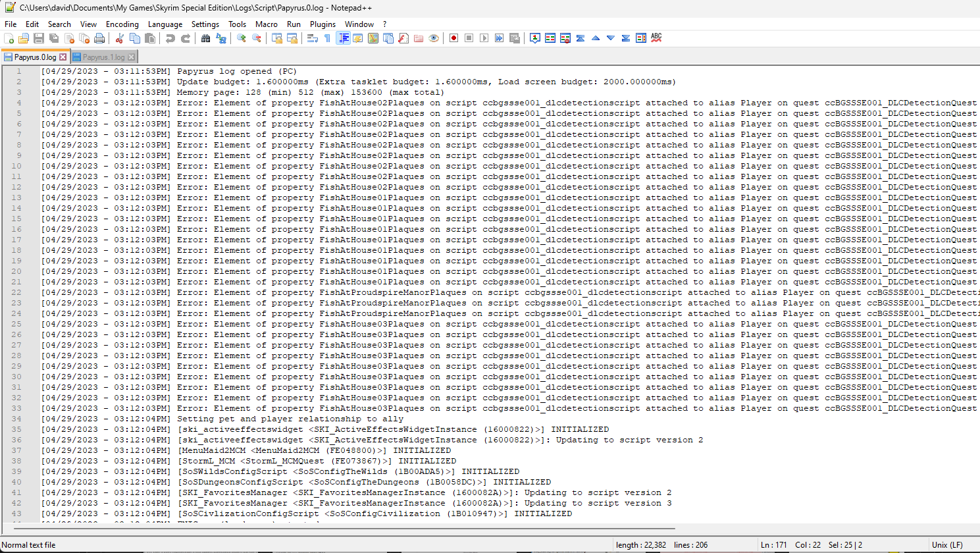980x553 pixels.
Task: Open Find with the binoculars icon
Action: point(206,38)
